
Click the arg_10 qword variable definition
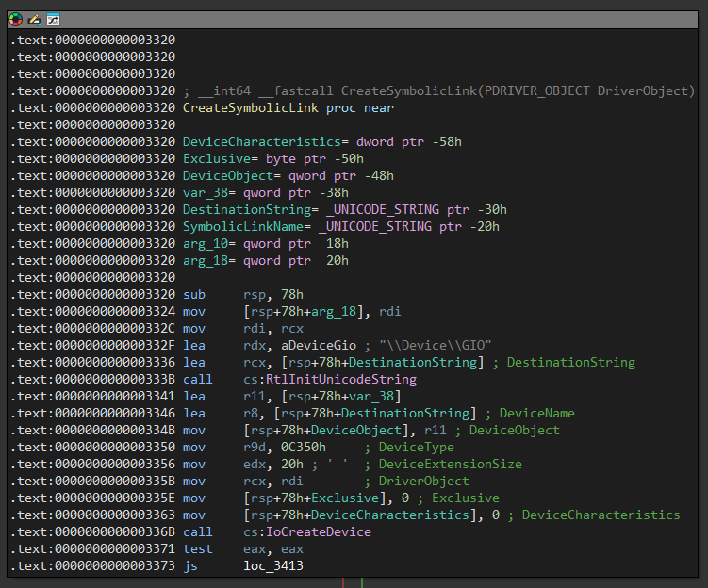tap(206, 243)
